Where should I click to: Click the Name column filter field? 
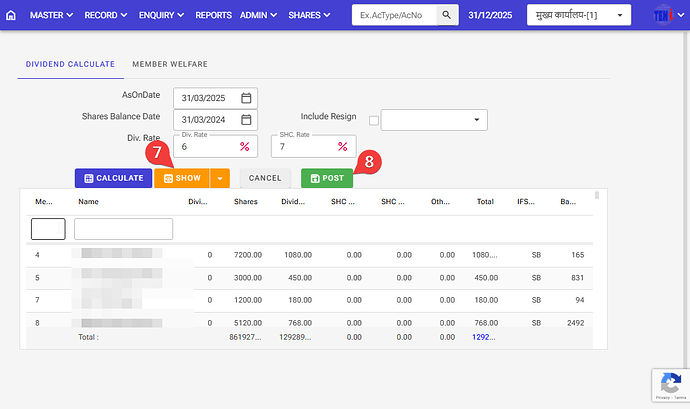[x=123, y=229]
